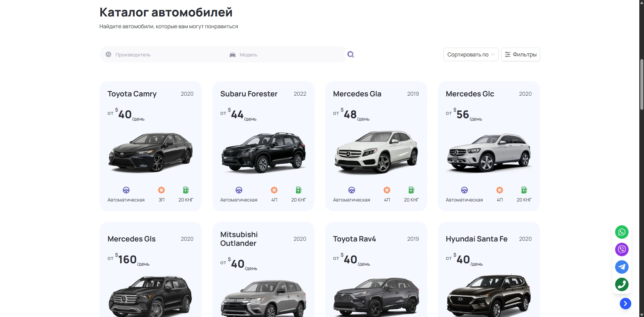Click Mercedes Glc orange seats icon

coord(500,190)
